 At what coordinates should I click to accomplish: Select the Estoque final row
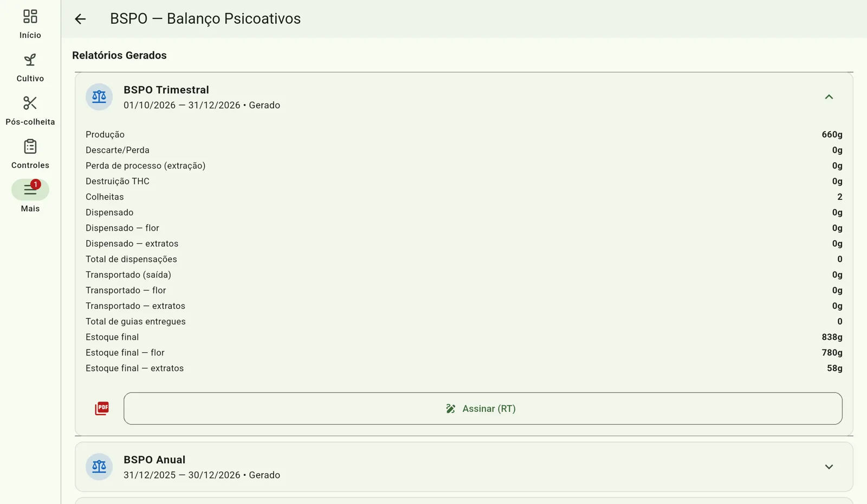(464, 337)
